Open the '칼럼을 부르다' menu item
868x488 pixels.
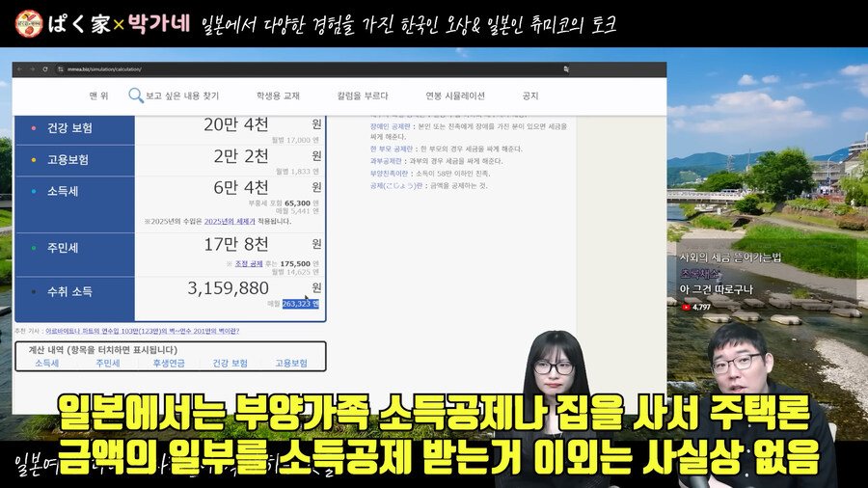click(363, 95)
